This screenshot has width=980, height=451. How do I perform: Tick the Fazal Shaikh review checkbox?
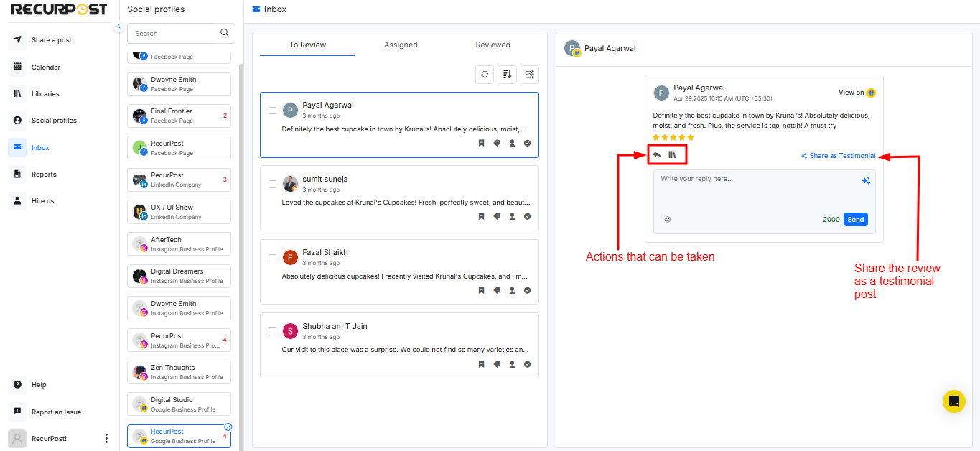(272, 258)
